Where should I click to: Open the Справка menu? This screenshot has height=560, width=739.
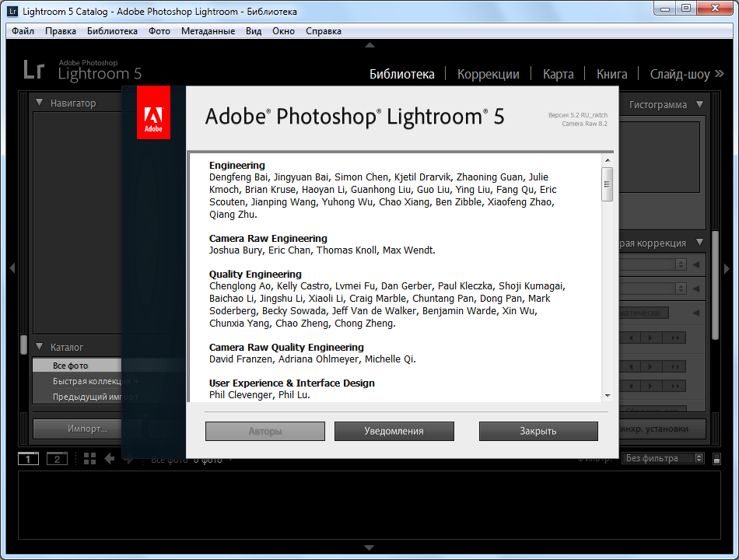pyautogui.click(x=322, y=31)
